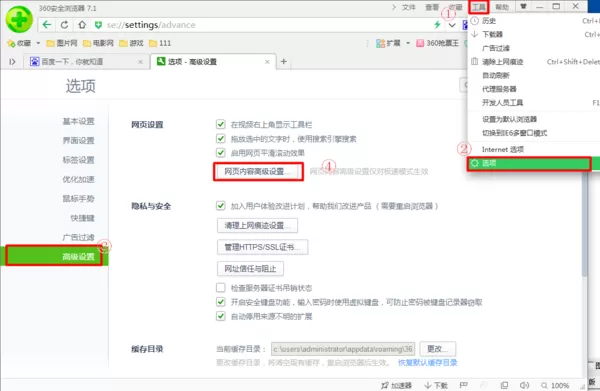The width and height of the screenshot is (600, 391).
Task: Click the 网页内容高级设置 button
Action: 258,171
